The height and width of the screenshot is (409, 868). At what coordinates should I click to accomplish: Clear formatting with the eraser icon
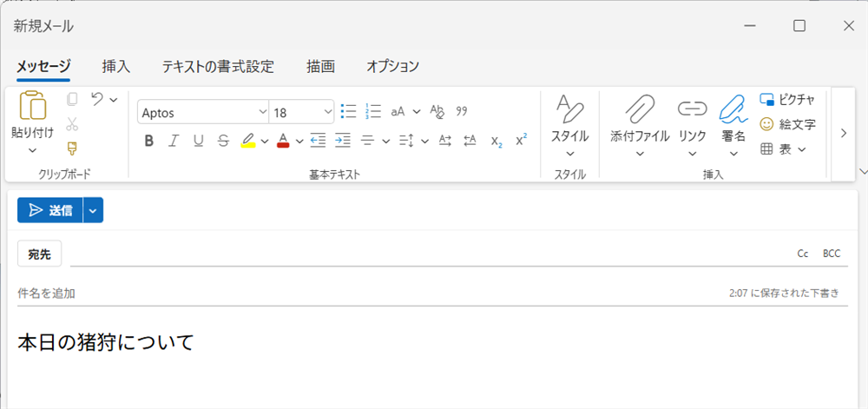tap(437, 111)
